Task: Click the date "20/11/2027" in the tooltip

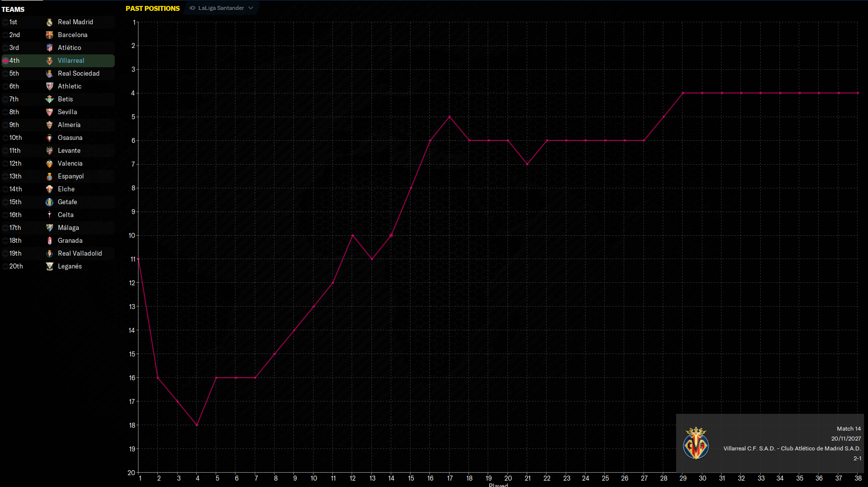Action: 846,439
